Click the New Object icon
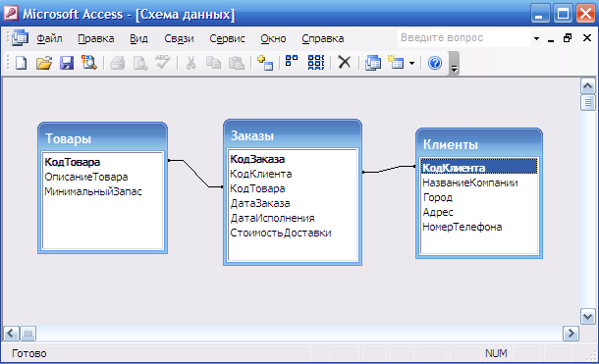599x364 pixels. [x=396, y=62]
